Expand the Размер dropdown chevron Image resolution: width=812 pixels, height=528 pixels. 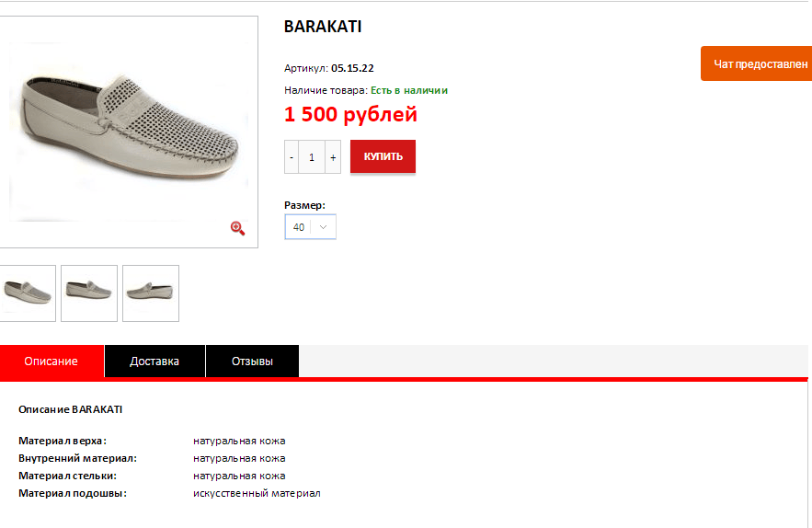(x=323, y=227)
